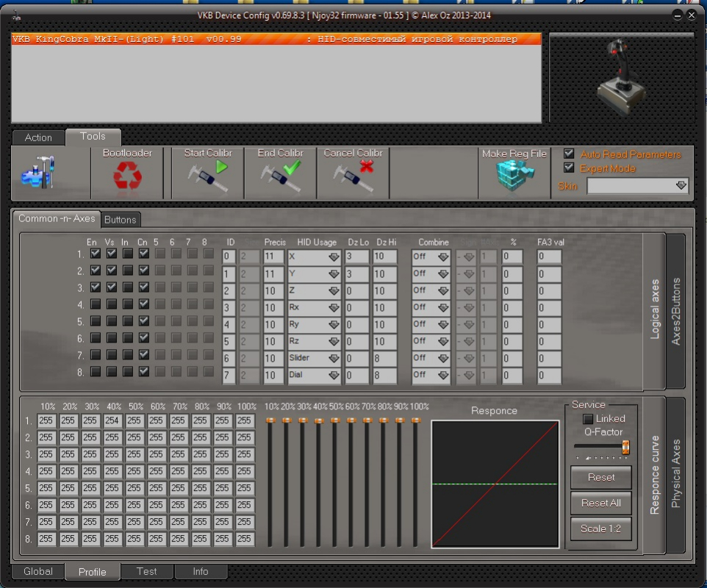Open the Skin dropdown
Screen dimensions: 707x588
[x=637, y=186]
